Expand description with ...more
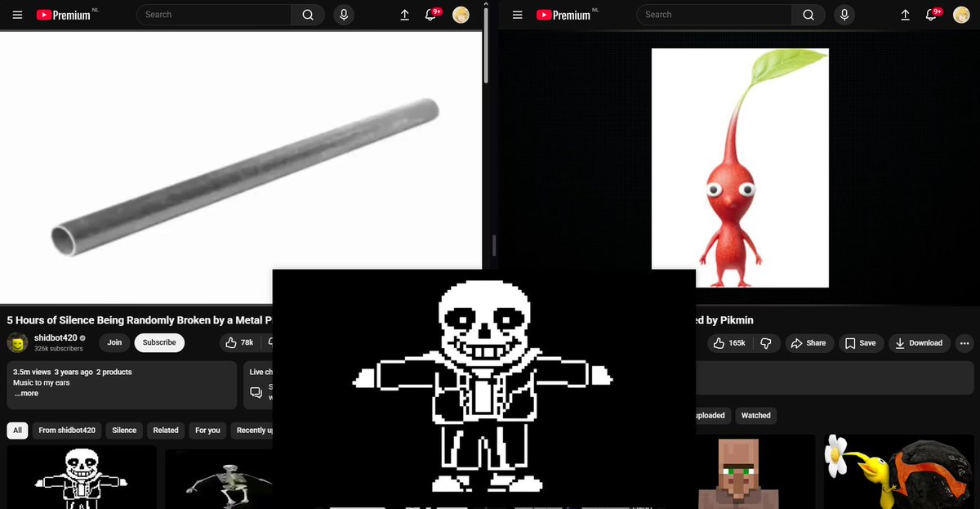Viewport: 980px width, 509px height. click(26, 394)
